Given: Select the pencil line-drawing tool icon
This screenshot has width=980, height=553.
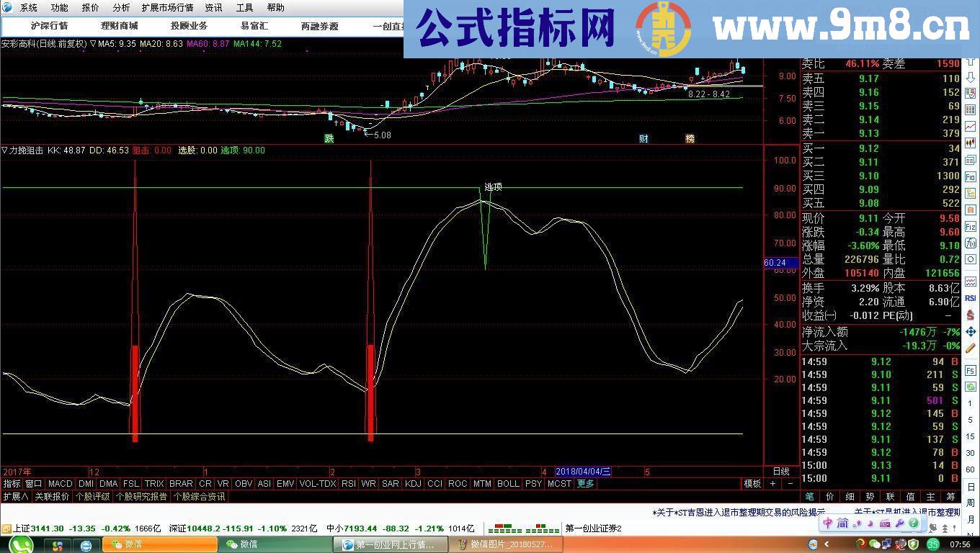Looking at the screenshot, I should pos(971,348).
